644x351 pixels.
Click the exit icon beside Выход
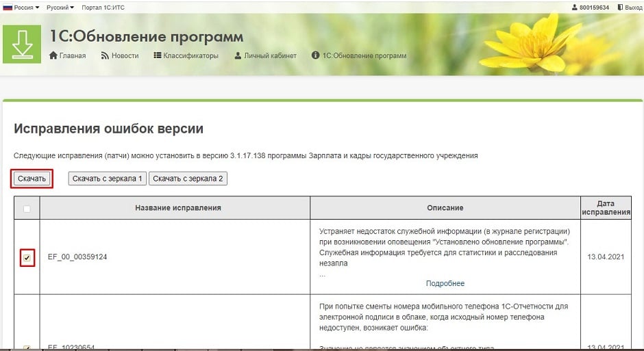[x=620, y=8]
